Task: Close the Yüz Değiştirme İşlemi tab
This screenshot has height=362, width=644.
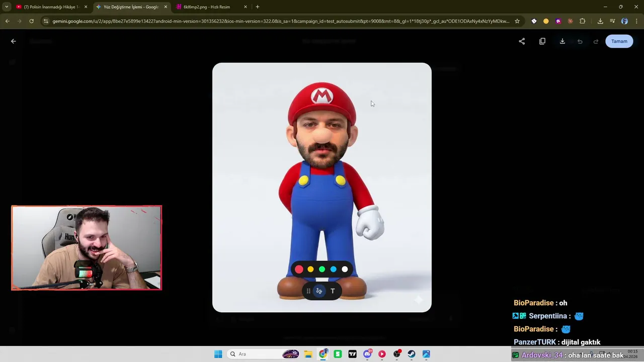Action: tap(166, 7)
